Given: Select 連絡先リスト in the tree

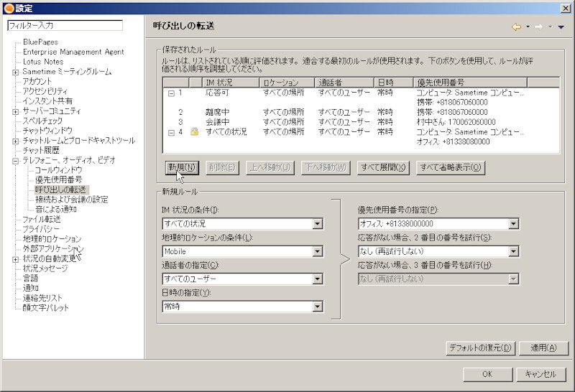Looking at the screenshot, I should (42, 298).
